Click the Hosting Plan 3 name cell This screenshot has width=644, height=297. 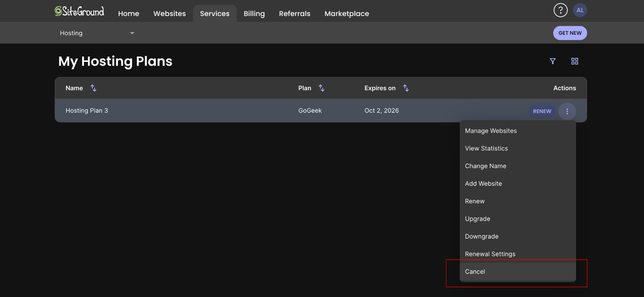tap(87, 110)
